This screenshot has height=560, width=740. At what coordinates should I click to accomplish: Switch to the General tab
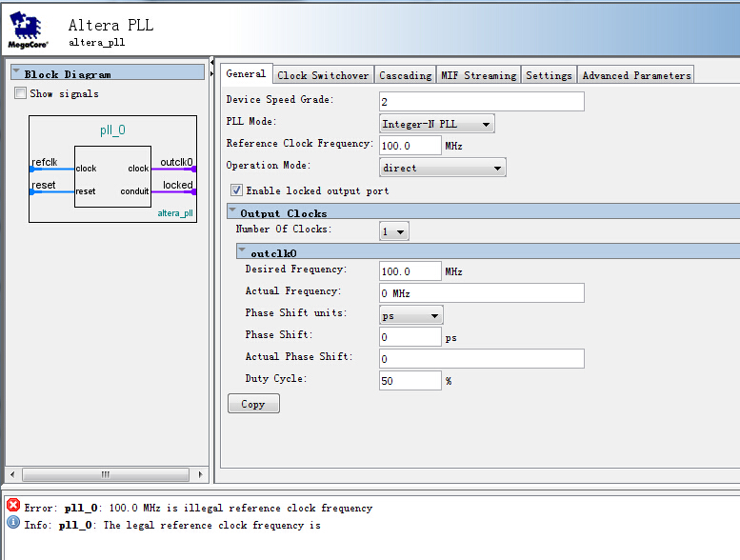point(246,74)
